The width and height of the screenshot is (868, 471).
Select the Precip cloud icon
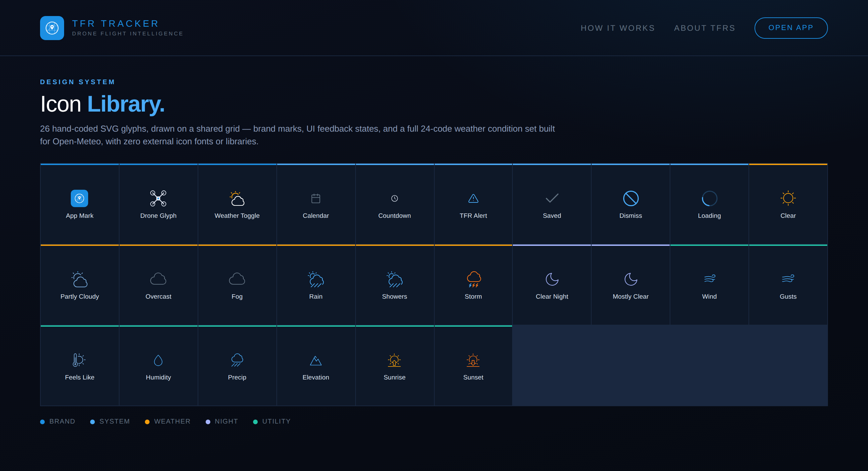[237, 360]
